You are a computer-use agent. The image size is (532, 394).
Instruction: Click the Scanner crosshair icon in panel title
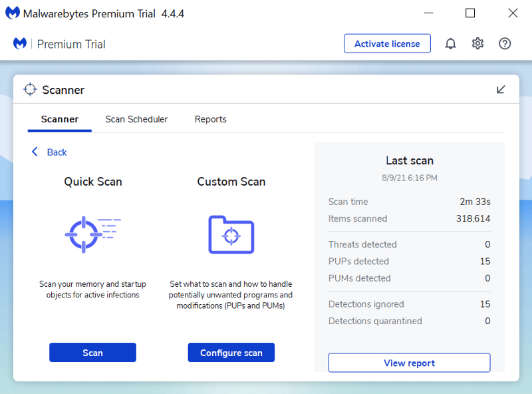point(30,89)
